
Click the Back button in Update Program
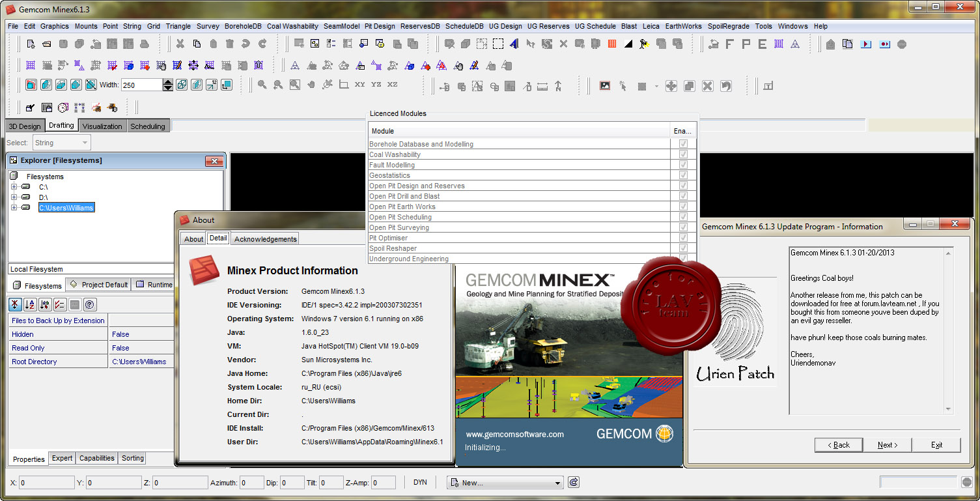coord(838,445)
